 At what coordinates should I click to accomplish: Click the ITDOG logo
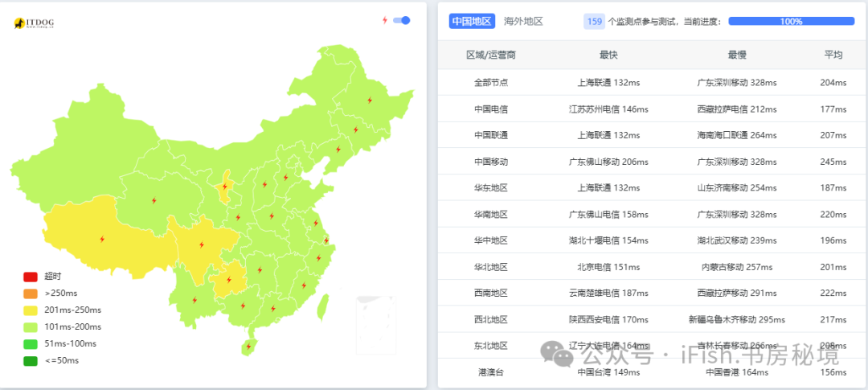tap(34, 24)
